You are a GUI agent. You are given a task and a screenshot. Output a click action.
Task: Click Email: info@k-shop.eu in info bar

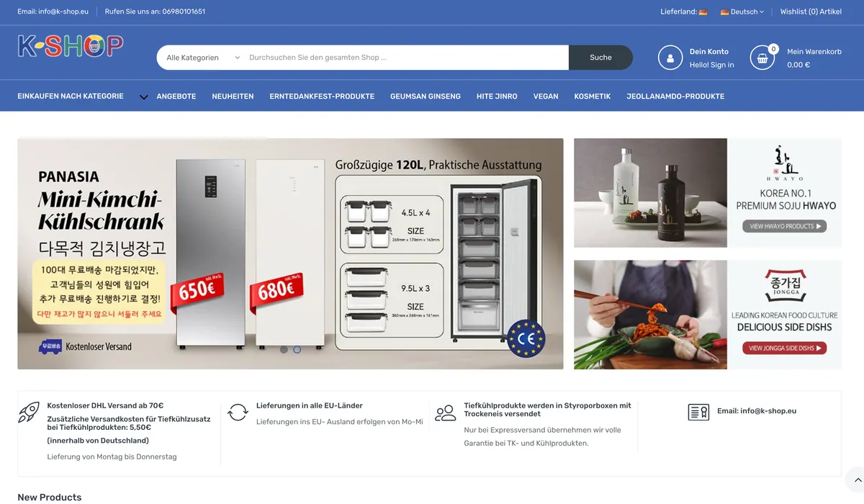(757, 411)
